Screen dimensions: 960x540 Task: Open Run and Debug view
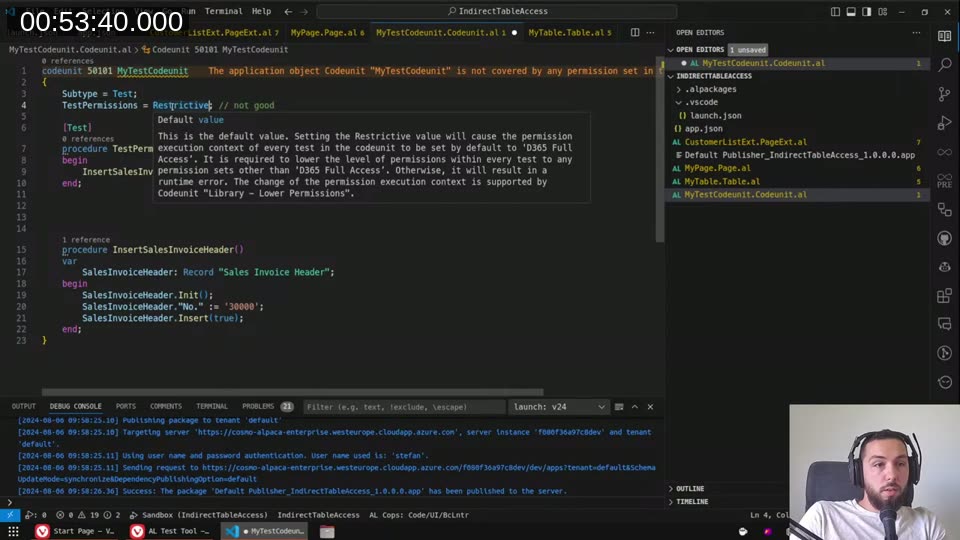point(944,123)
